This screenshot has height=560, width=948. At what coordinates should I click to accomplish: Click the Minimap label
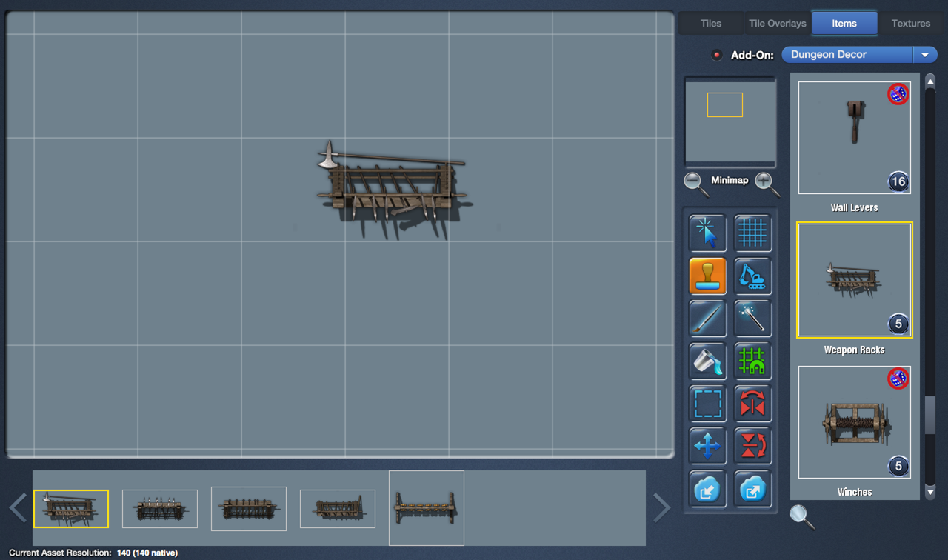coord(730,180)
